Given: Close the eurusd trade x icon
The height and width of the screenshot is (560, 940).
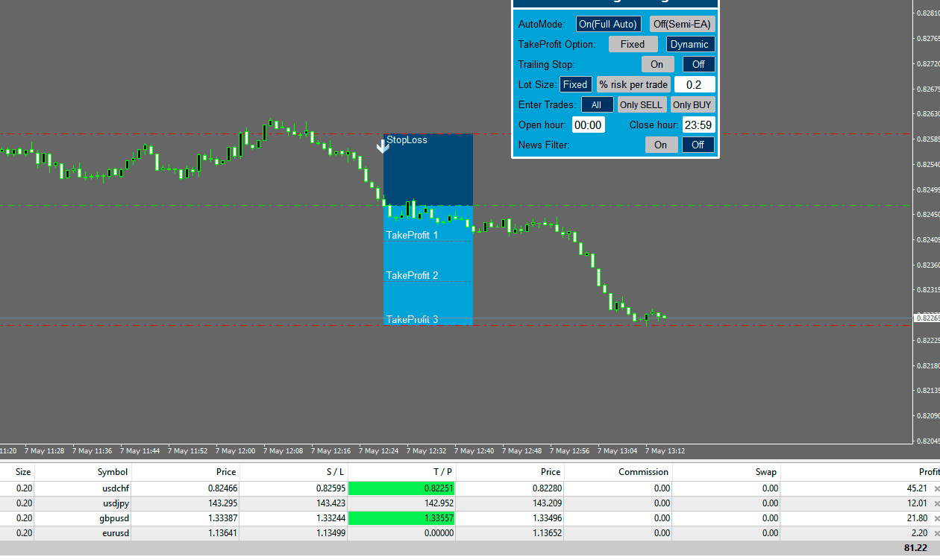Looking at the screenshot, I should pos(937,534).
